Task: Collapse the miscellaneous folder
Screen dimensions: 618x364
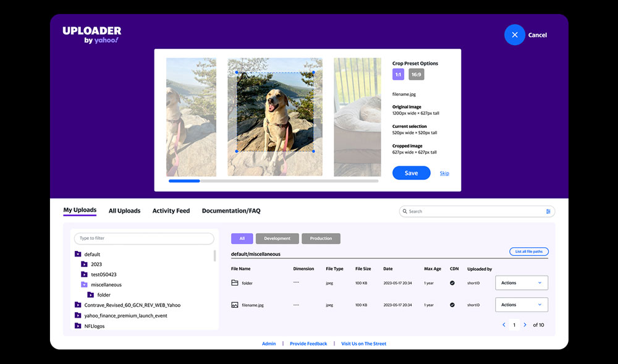Action: point(84,284)
